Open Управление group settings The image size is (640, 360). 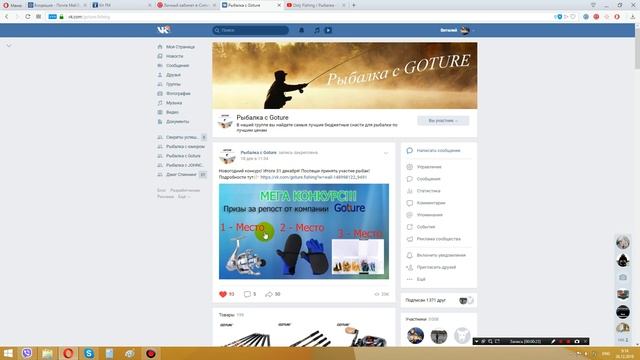429,167
